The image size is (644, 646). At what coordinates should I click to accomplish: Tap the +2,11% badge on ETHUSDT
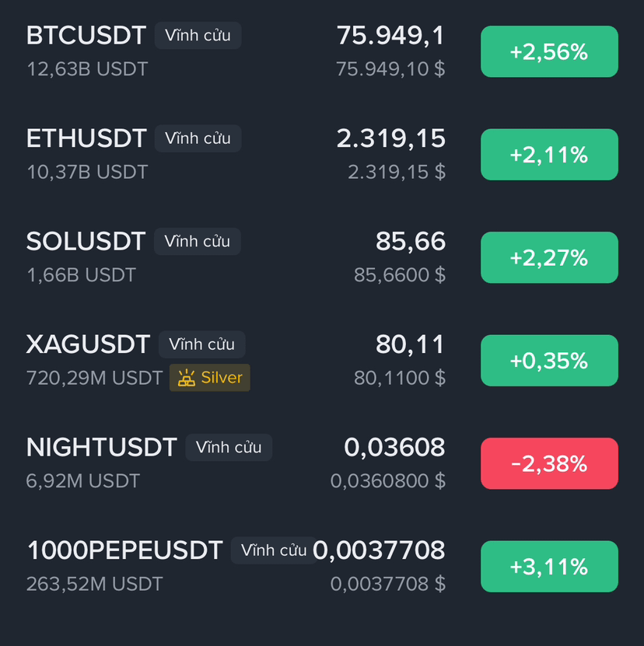click(549, 155)
